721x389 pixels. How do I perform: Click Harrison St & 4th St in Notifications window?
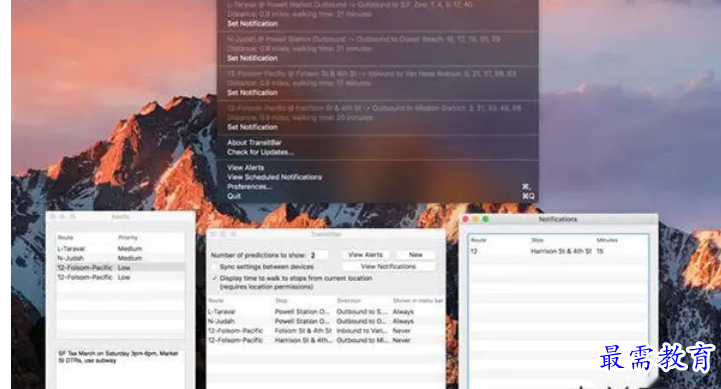[561, 251]
